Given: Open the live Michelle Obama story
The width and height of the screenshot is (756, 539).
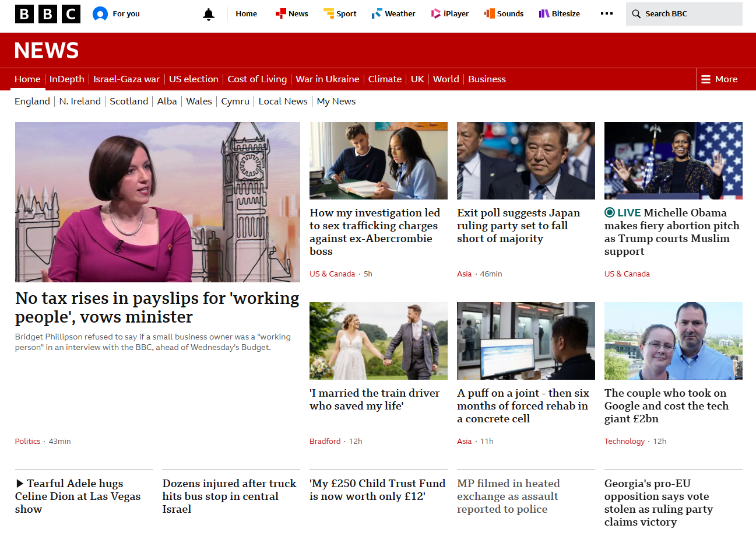Looking at the screenshot, I should [x=672, y=232].
